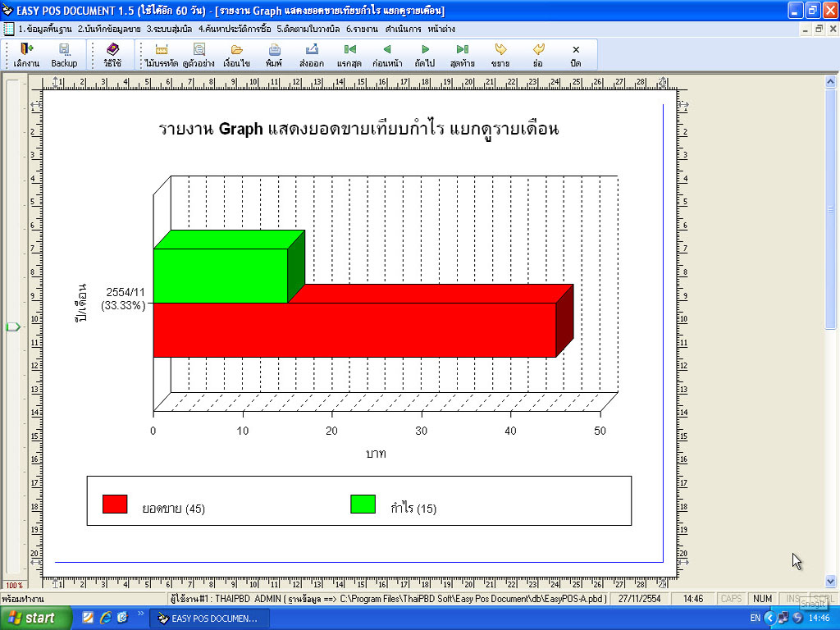Click the green profit bar in chart
The height and width of the screenshot is (630, 840).
tap(220, 276)
